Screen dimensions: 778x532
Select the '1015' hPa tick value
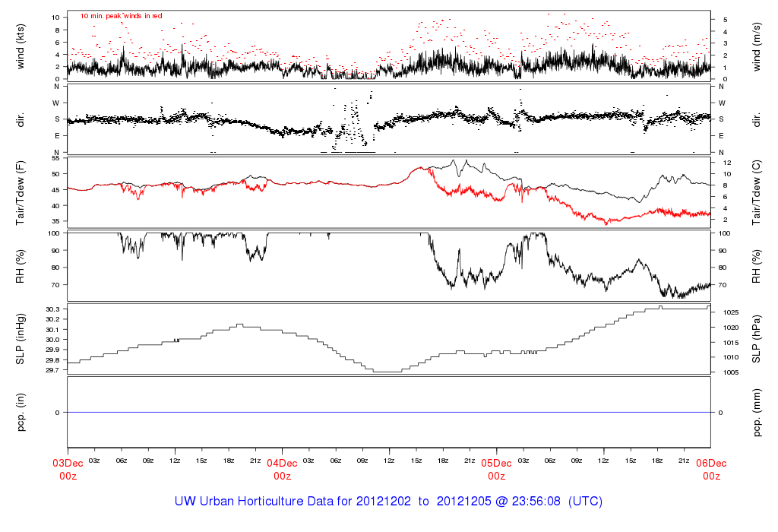click(730, 343)
